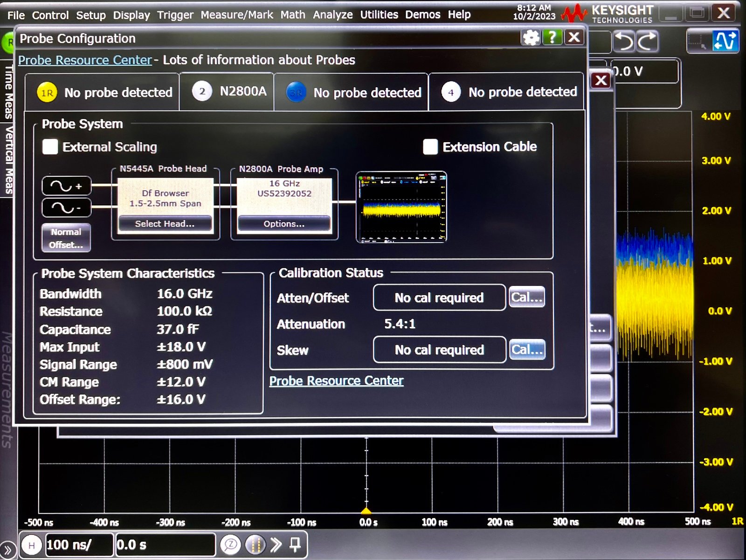Click Cal button for Atten/Offset
The width and height of the screenshot is (746, 560).
527,297
